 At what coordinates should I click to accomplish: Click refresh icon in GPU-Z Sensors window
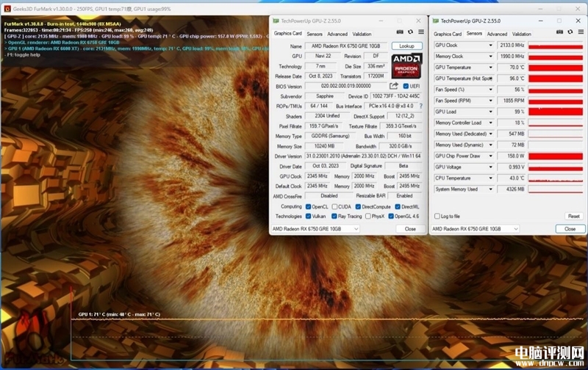pyautogui.click(x=570, y=32)
